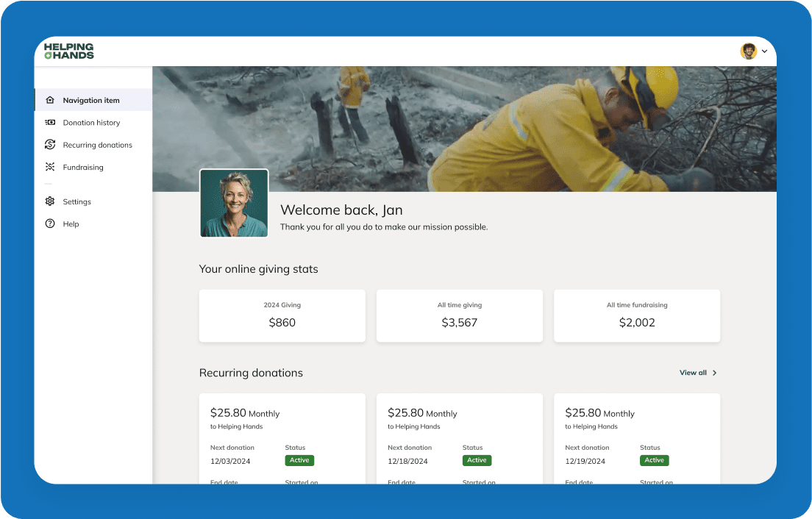This screenshot has height=519, width=812.
Task: Expand the account dropdown chevron
Action: pos(764,51)
